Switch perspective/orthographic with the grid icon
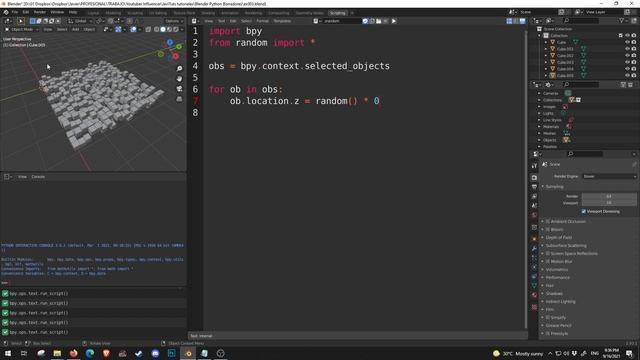The image size is (640, 360). point(179,99)
